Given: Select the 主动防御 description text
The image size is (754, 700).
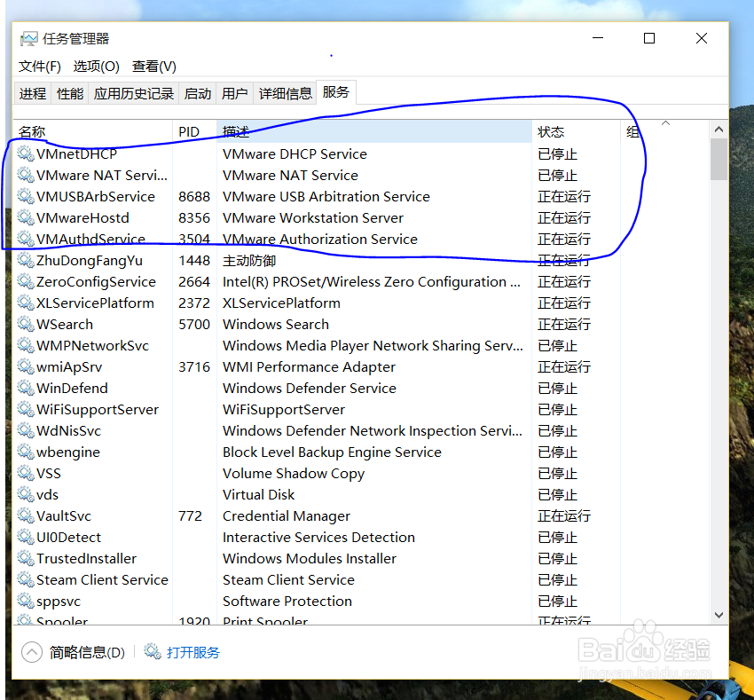Looking at the screenshot, I should coord(249,260).
